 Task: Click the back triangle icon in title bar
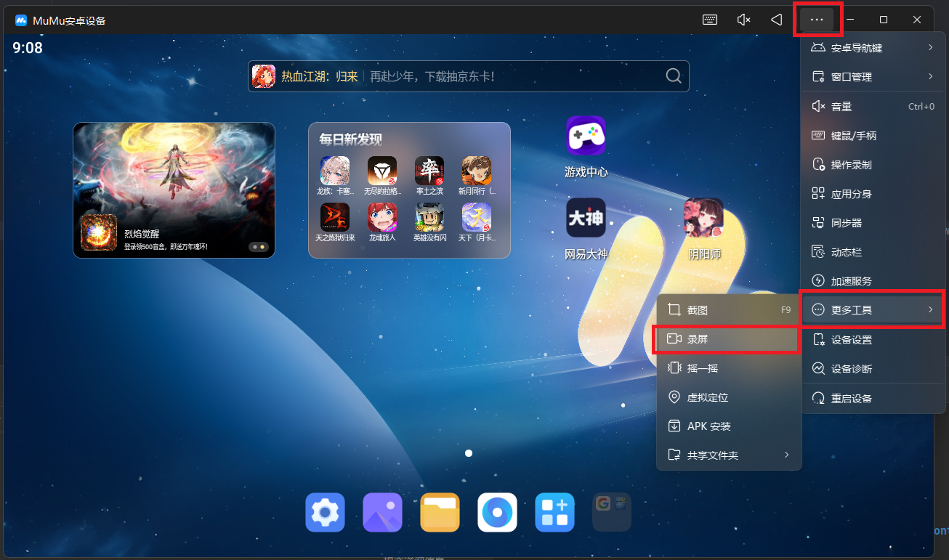[x=777, y=20]
